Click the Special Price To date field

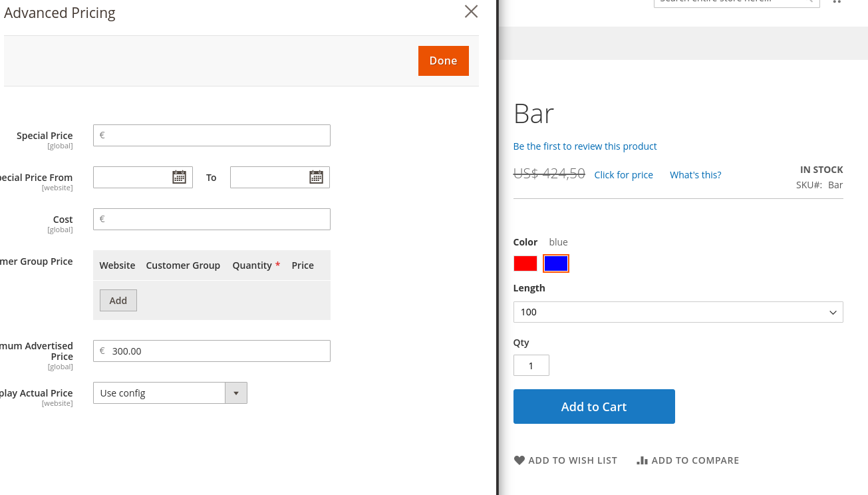click(x=280, y=177)
